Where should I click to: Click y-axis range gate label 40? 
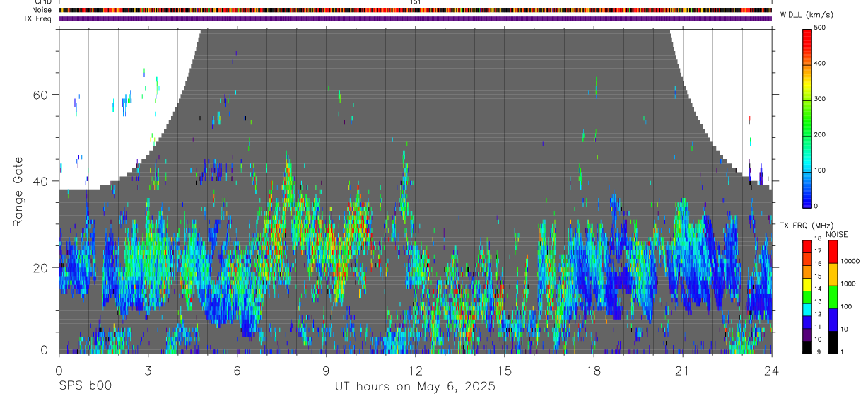(x=40, y=181)
